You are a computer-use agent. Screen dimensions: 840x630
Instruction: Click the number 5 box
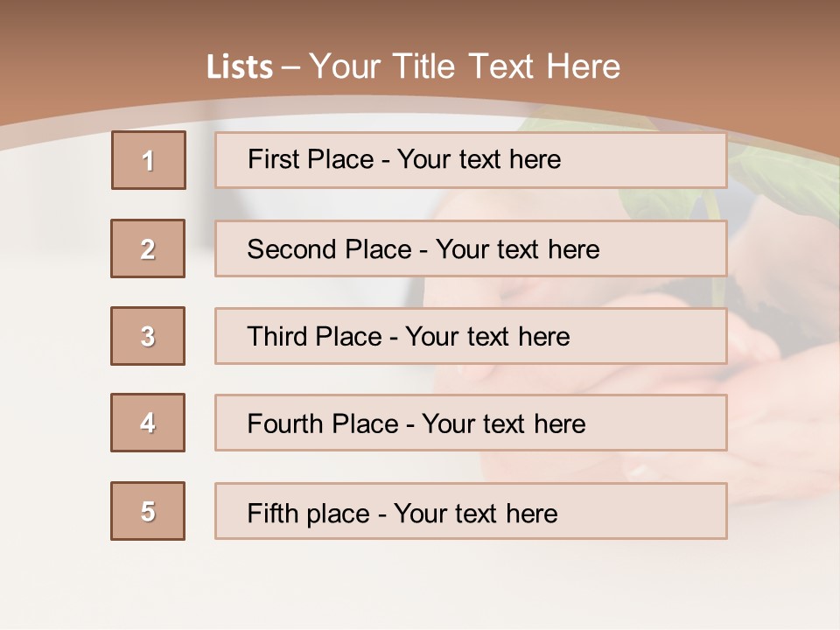[x=148, y=511]
